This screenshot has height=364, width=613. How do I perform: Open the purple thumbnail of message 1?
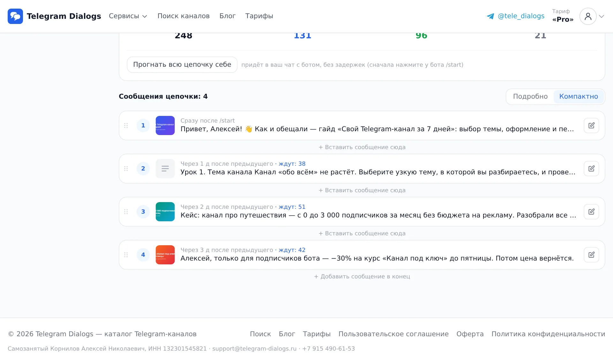(165, 125)
